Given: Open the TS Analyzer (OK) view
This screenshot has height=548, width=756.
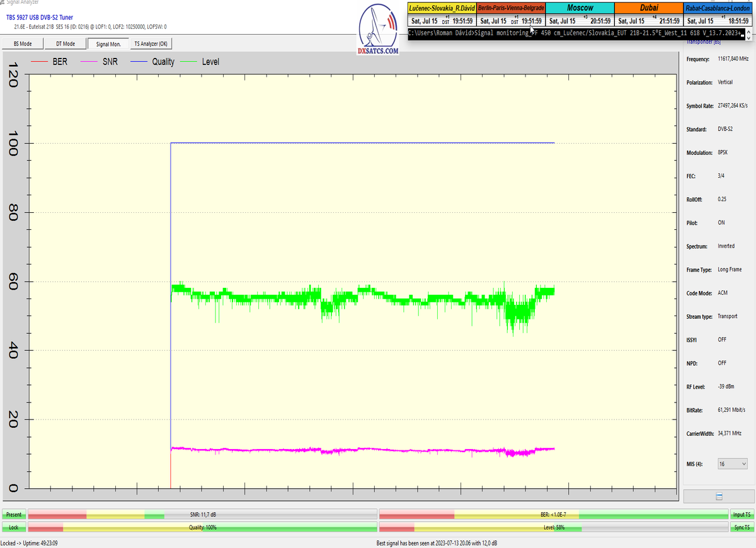Looking at the screenshot, I should point(151,43).
